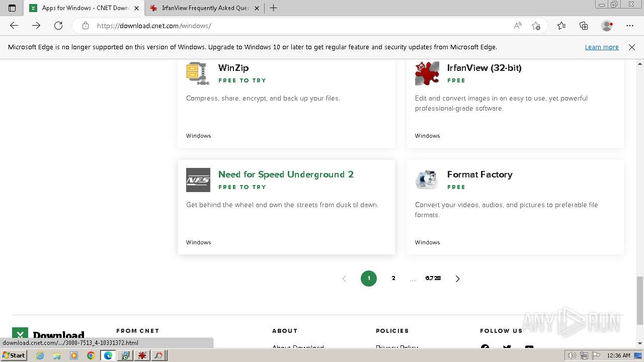This screenshot has height=362, width=644.
Task: Click the volume speaker tray icon
Action: [572, 355]
